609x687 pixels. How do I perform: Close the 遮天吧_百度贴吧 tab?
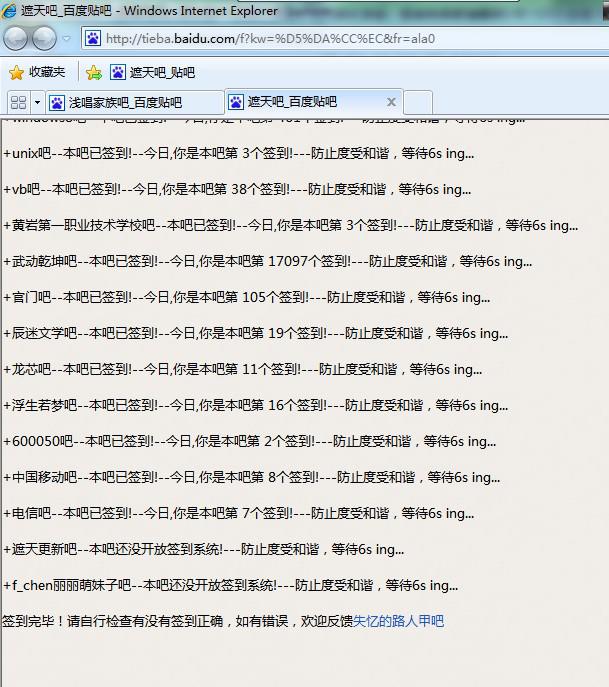click(391, 102)
